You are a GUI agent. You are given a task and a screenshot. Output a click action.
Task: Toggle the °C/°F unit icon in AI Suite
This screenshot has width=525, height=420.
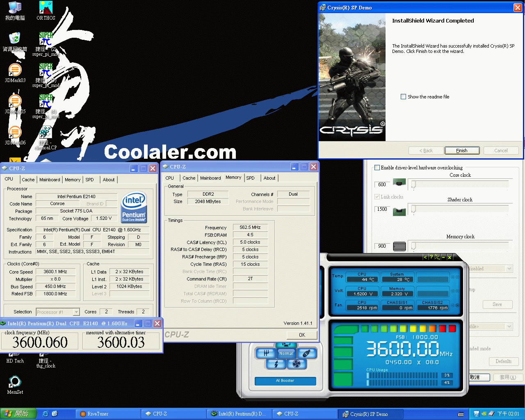(x=437, y=257)
